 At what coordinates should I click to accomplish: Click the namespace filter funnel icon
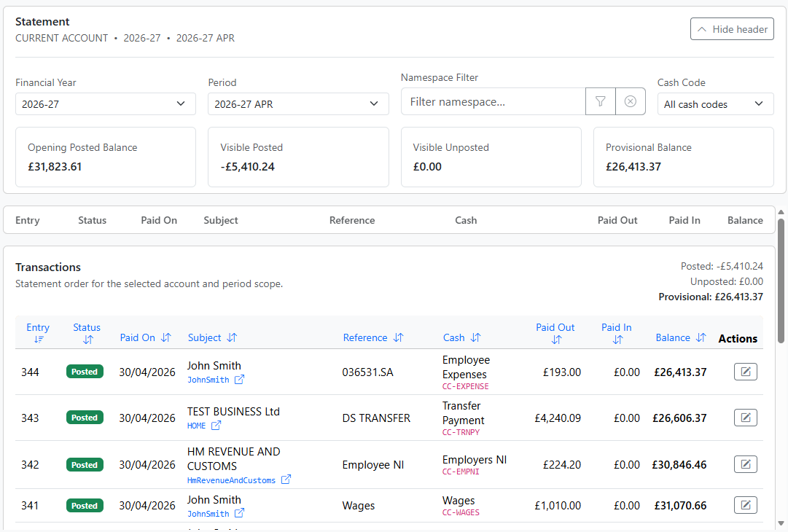point(601,101)
